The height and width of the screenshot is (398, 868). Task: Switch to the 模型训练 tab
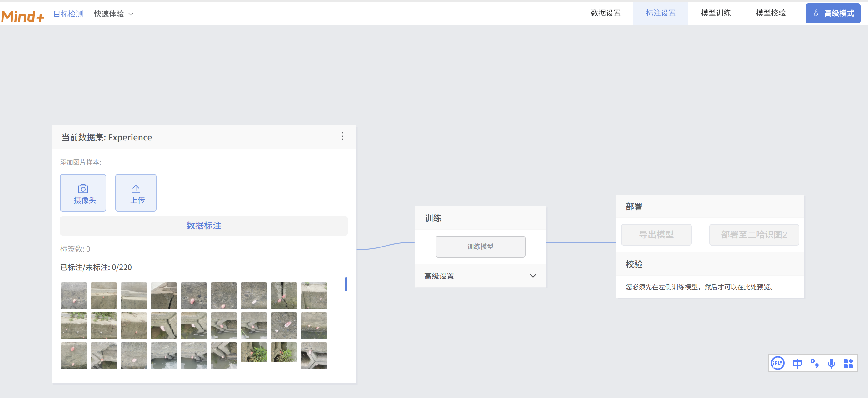(715, 13)
